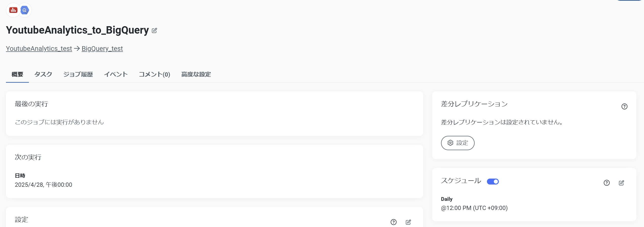Toggle the スケジュール switch off
The image size is (644, 227).
tap(493, 182)
